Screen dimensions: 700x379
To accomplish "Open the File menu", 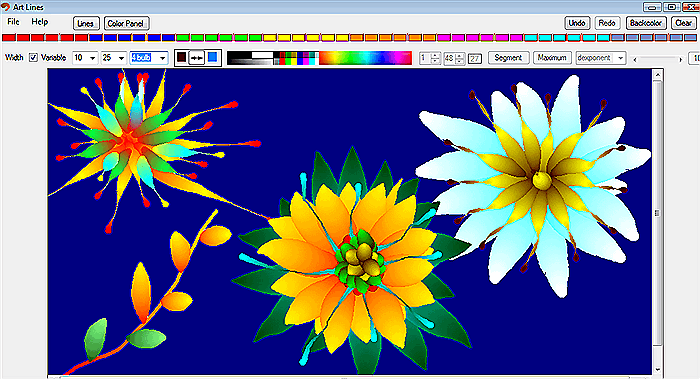I will (13, 22).
